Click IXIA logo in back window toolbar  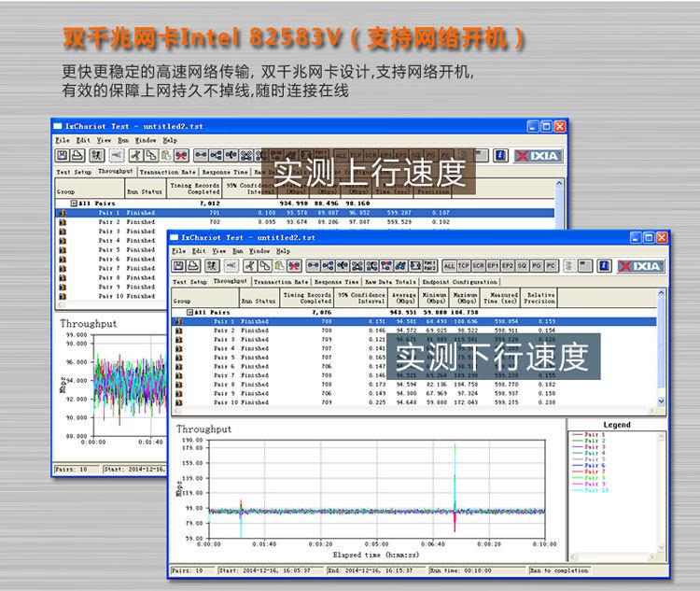tap(538, 156)
